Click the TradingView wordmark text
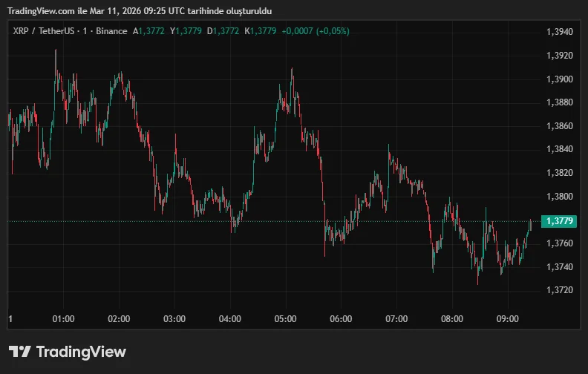588x374 pixels. 81,352
